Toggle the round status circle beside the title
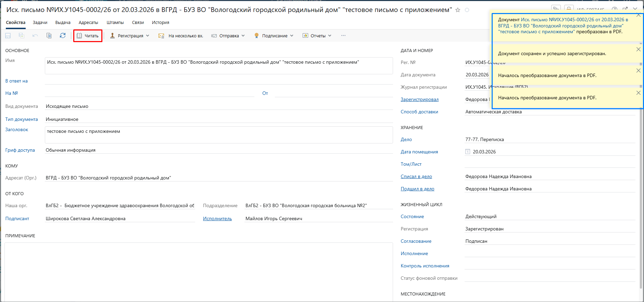Screen dimensions: 644x302 (467, 10)
